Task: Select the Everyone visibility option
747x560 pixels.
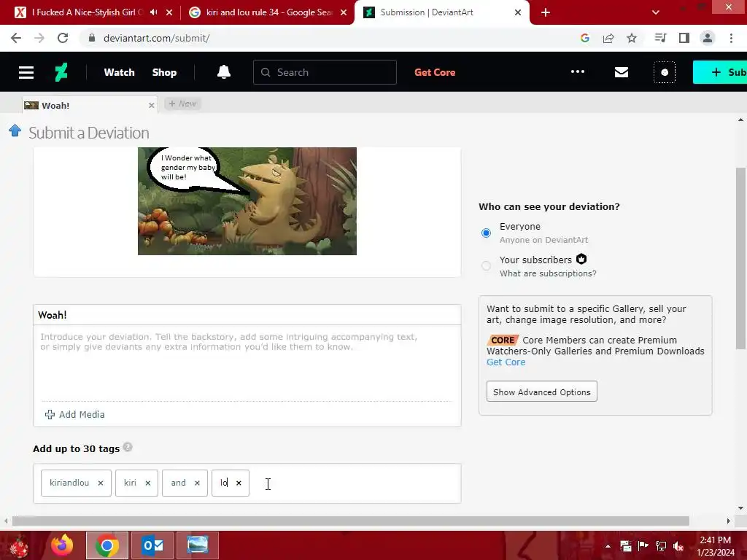Action: tap(486, 233)
